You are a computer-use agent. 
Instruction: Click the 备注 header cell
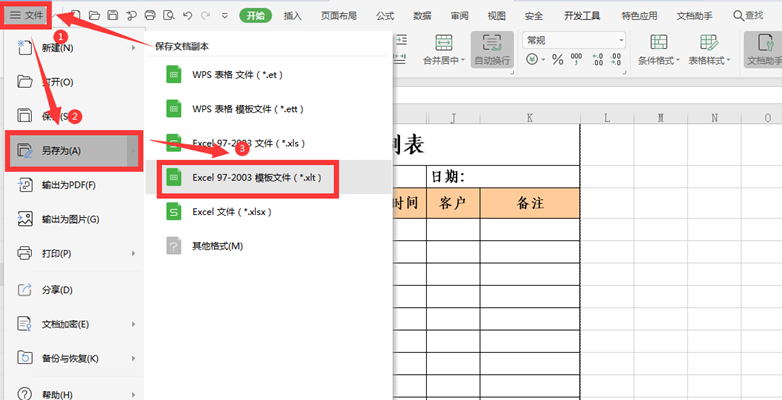click(x=530, y=203)
